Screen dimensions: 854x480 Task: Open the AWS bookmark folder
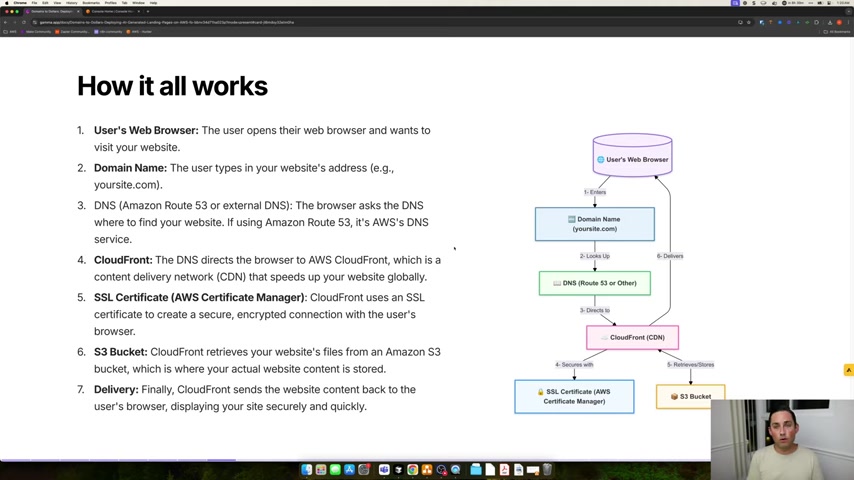click(10, 32)
